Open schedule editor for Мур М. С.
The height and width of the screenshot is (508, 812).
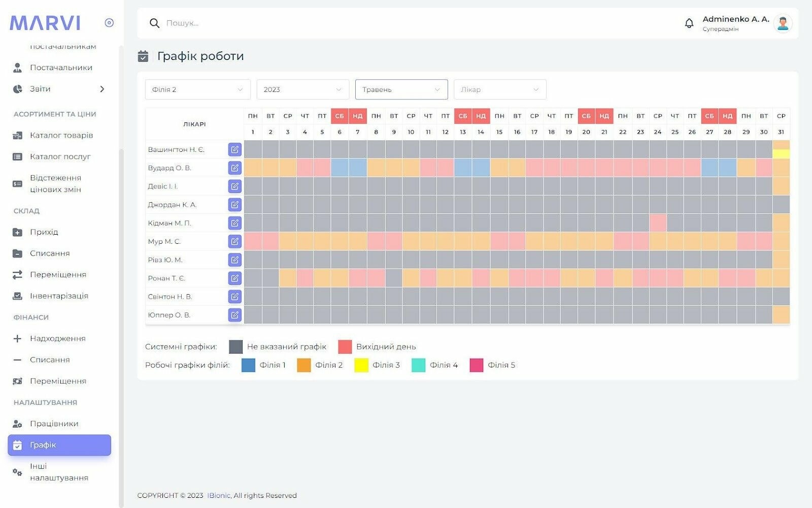coord(234,242)
